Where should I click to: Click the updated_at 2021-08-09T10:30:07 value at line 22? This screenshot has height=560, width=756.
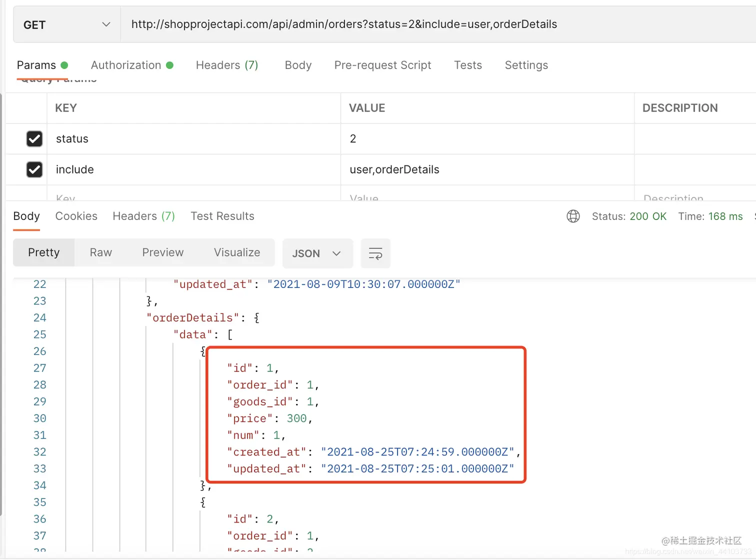click(x=363, y=284)
